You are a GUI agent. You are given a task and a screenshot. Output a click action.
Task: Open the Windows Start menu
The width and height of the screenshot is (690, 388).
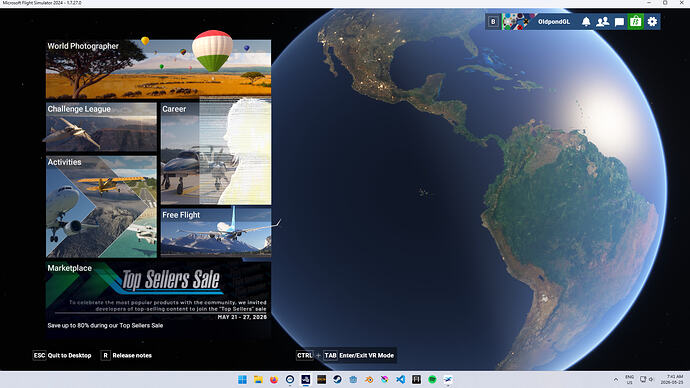(242, 380)
